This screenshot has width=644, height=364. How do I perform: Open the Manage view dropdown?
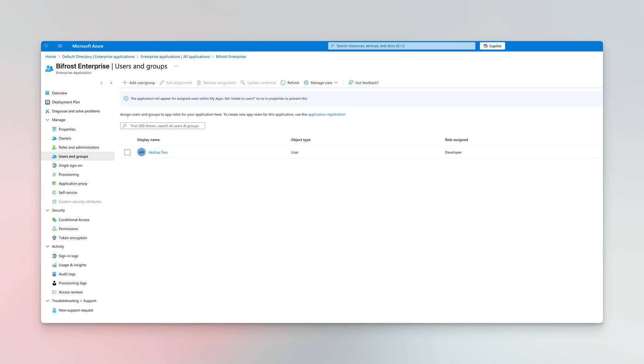pos(321,83)
